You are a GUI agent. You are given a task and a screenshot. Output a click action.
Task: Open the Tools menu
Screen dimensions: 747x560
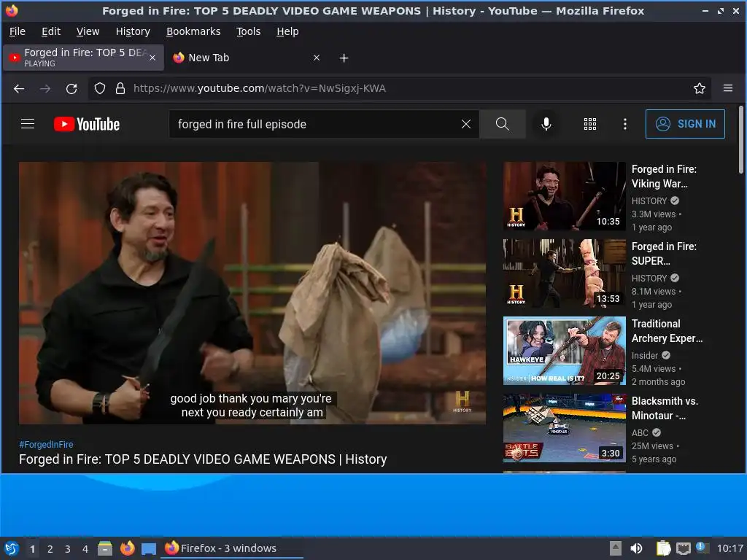pyautogui.click(x=248, y=31)
